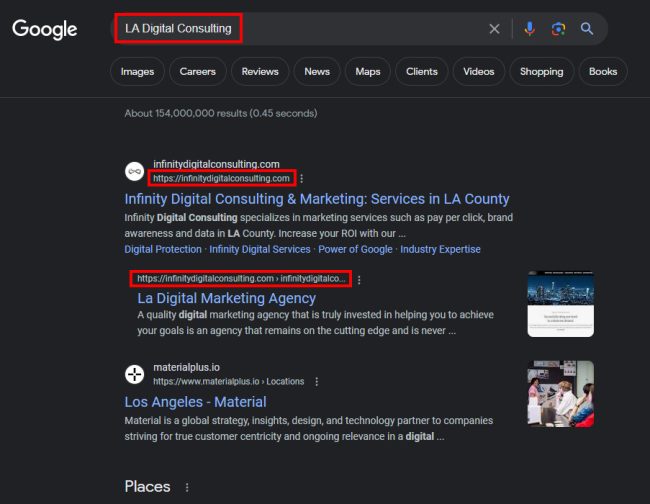Switch to the Images tab
This screenshot has height=504, width=650.
click(x=137, y=72)
